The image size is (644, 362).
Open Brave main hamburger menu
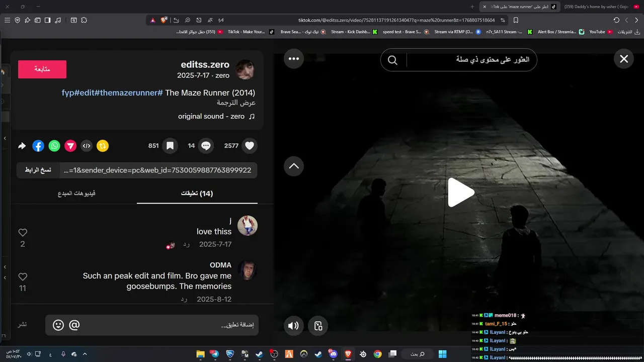coord(7,20)
